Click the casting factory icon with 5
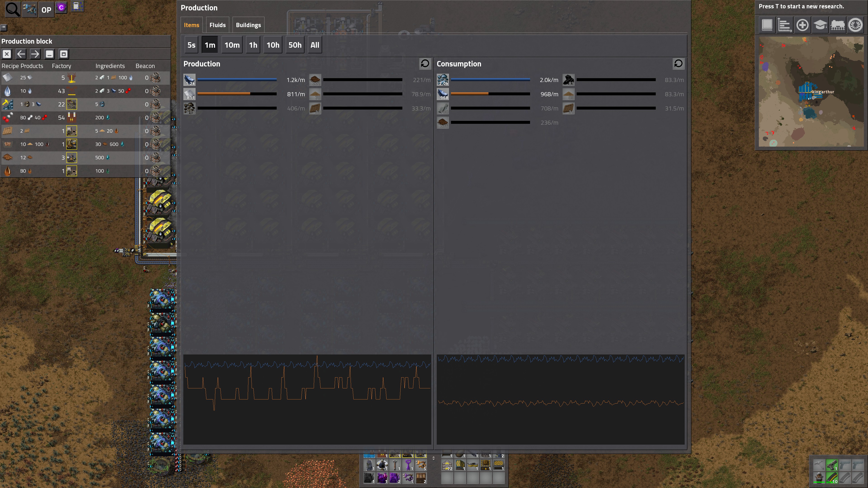Viewport: 868px width, 488px height. (x=71, y=77)
